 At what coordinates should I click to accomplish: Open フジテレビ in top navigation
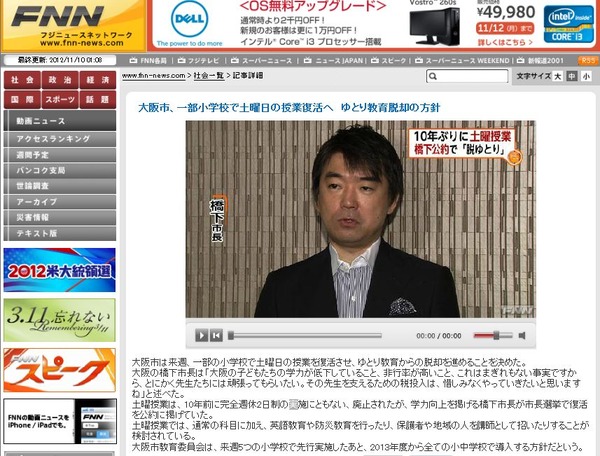click(x=199, y=60)
